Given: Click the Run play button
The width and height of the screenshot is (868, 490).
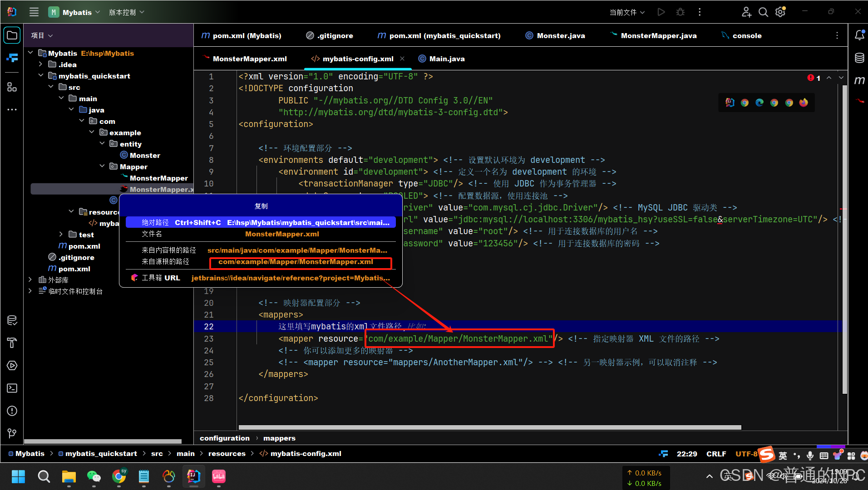Looking at the screenshot, I should (x=661, y=12).
